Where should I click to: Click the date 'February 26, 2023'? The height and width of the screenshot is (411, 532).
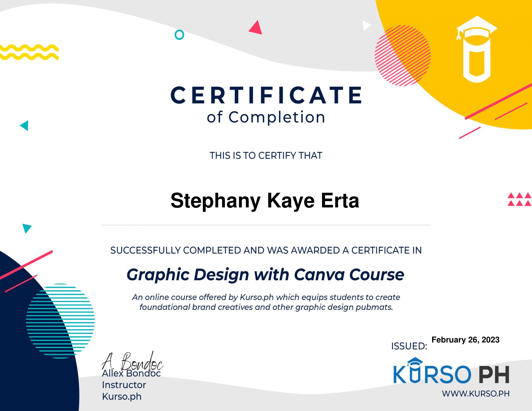click(465, 340)
